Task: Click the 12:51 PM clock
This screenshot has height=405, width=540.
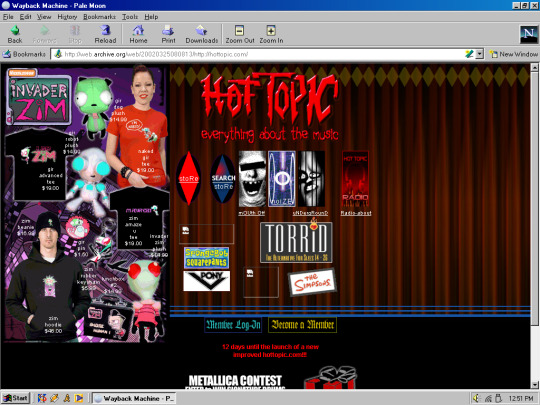Action: (x=521, y=398)
